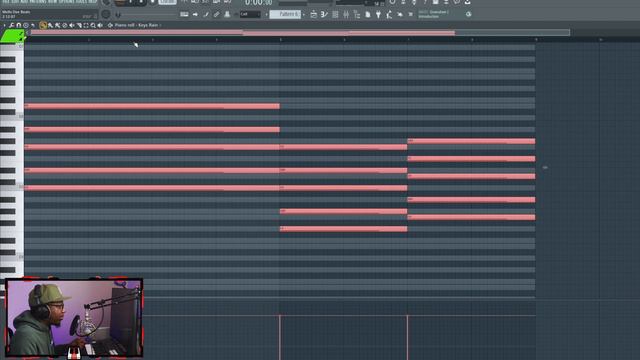Select the lowest note of the bar 5 chord
This screenshot has width=640, height=360.
pos(343,229)
